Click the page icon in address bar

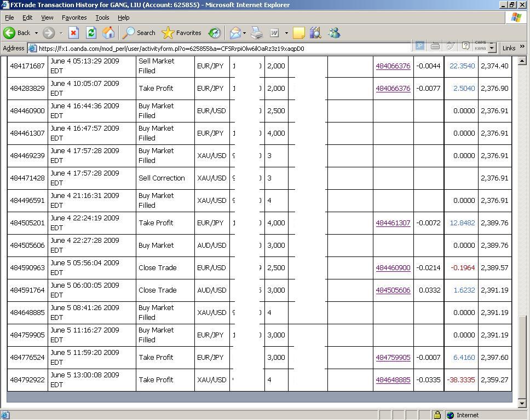[32, 48]
